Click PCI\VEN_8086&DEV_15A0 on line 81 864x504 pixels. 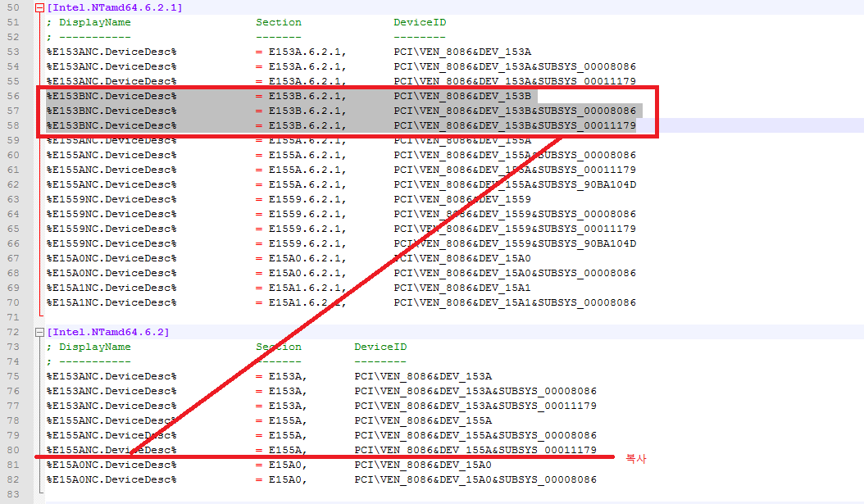[423, 465]
